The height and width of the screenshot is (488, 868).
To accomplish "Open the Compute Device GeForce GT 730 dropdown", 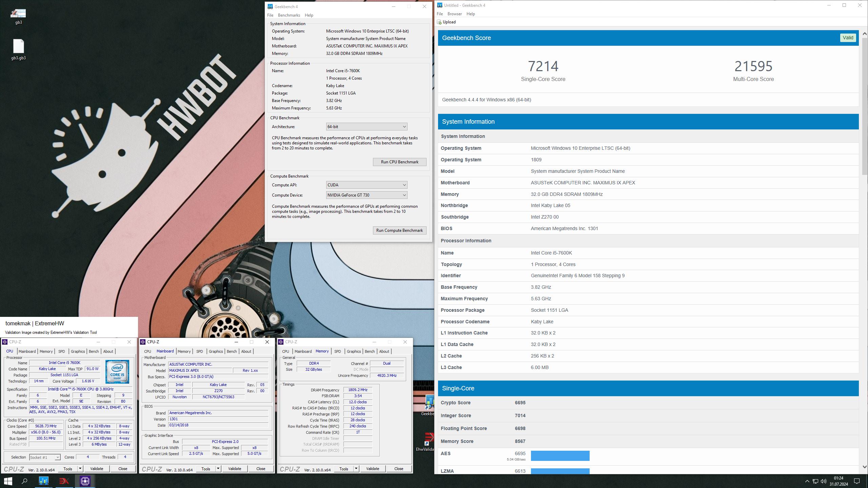I will pyautogui.click(x=367, y=195).
